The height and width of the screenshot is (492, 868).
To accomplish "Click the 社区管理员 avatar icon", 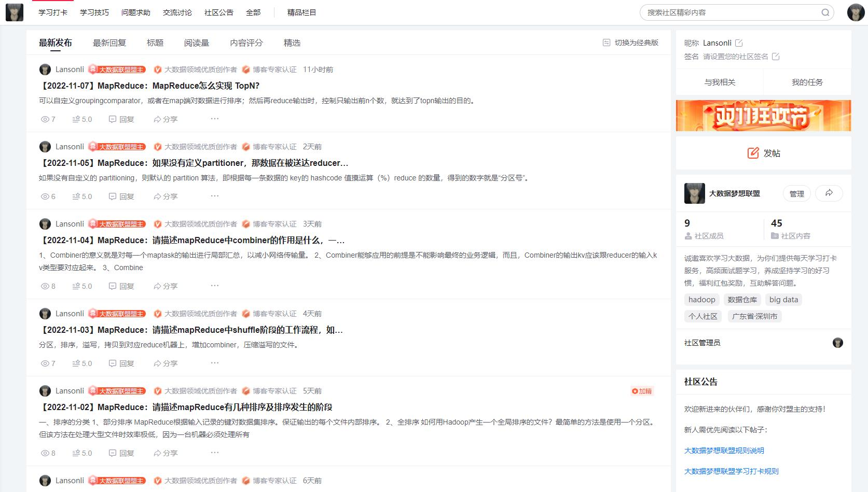I will click(838, 343).
